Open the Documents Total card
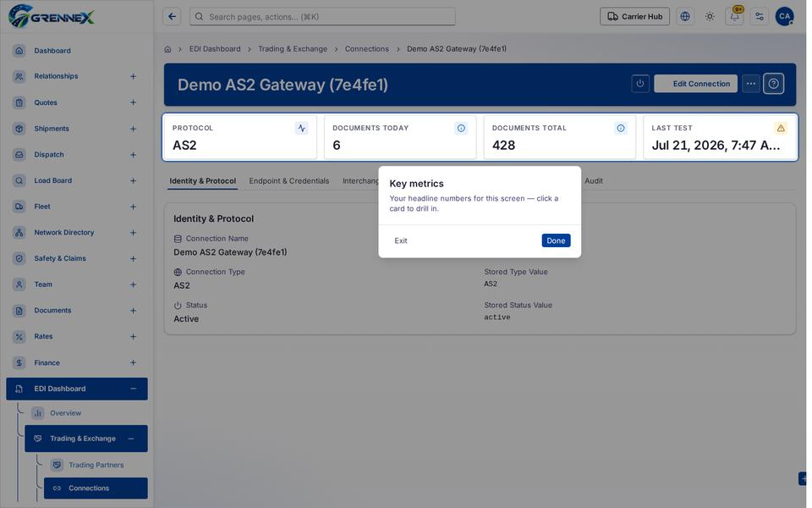Viewport: 812px width, 508px height. [x=559, y=137]
